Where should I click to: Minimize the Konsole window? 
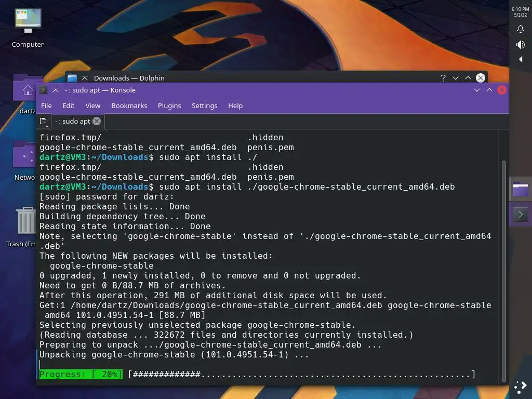tap(477, 90)
